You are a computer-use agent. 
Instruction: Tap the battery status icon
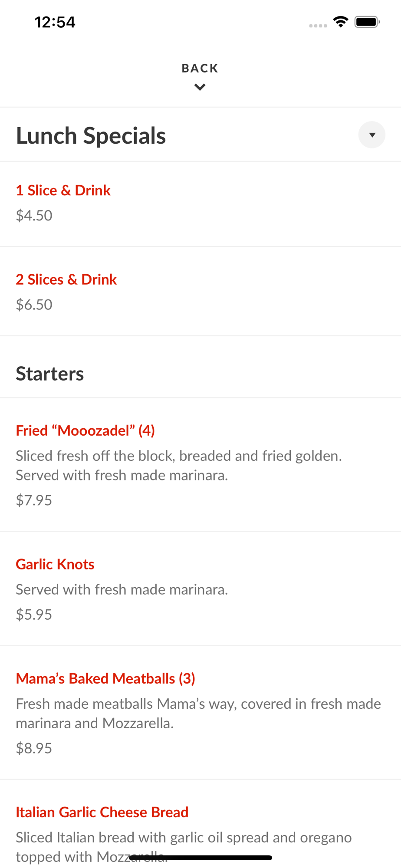367,22
